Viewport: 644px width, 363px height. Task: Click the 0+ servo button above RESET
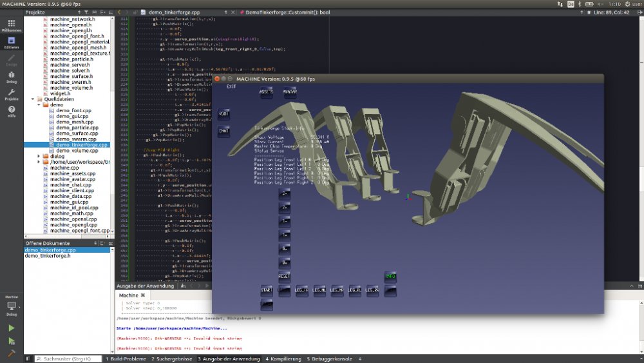(x=284, y=262)
